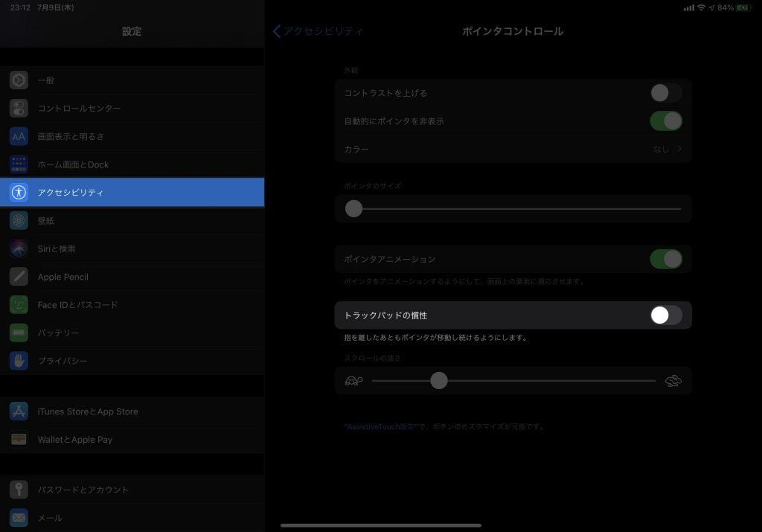Image resolution: width=762 pixels, height=532 pixels.
Task: Tap the rabbit icon for fastest scrolling
Action: point(673,381)
